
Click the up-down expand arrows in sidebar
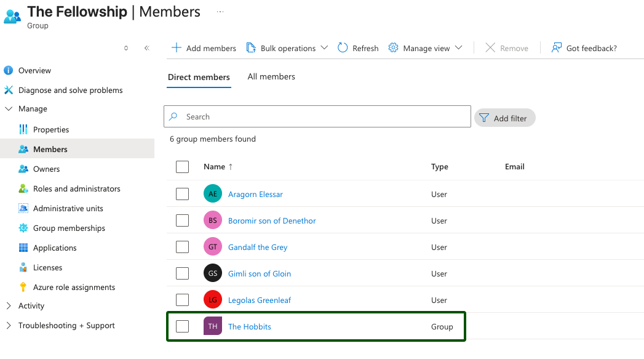[126, 48]
